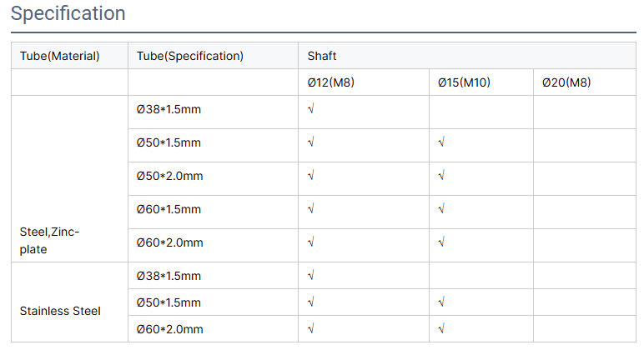Click the Specification heading
This screenshot has height=350, width=644.
68,13
